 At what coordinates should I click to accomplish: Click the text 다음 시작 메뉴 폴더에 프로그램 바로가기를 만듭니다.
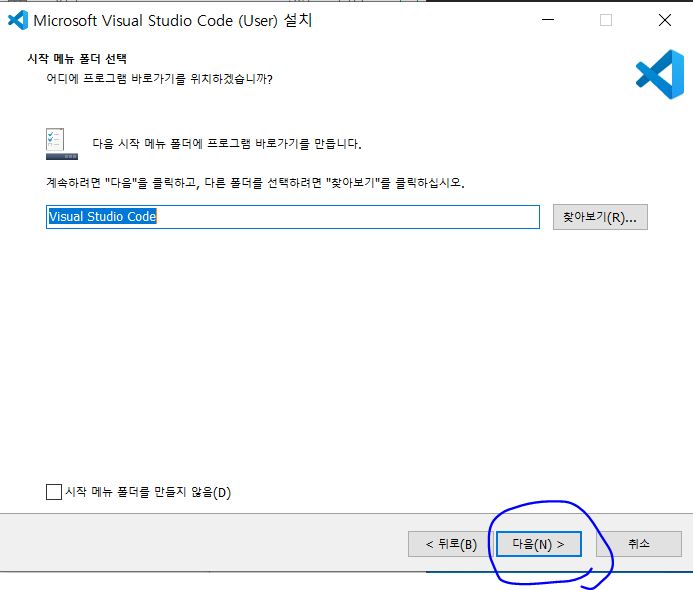point(227,144)
